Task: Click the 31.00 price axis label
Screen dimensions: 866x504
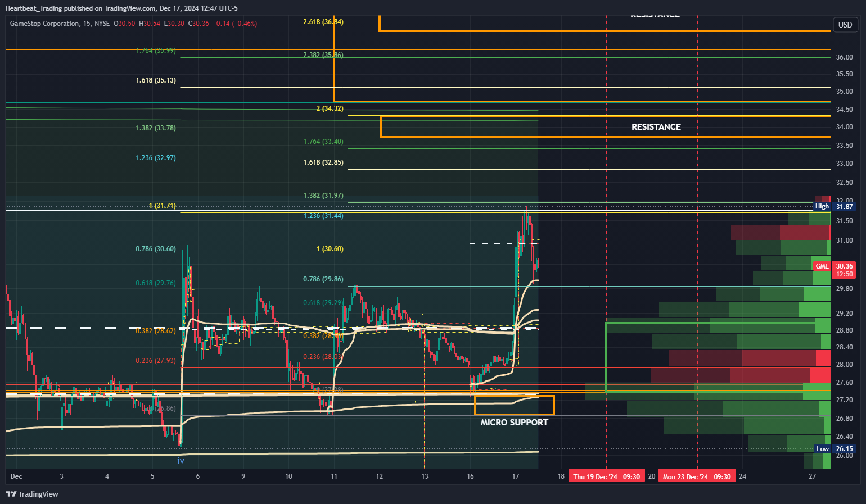Action: tap(844, 240)
